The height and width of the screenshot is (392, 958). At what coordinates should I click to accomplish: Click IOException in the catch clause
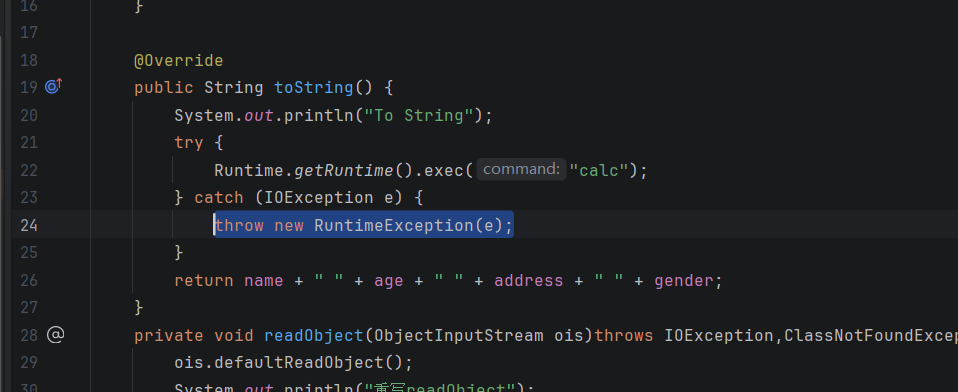pyautogui.click(x=319, y=198)
